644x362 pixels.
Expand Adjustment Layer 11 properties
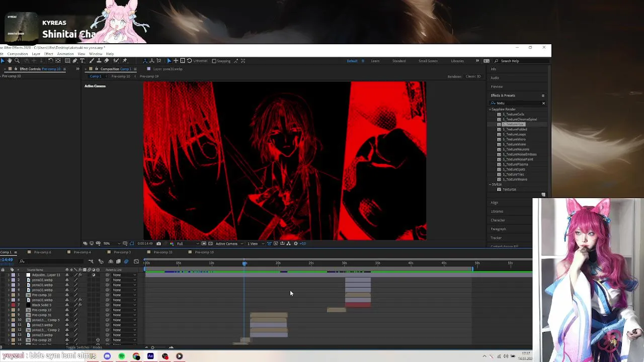click(9, 275)
